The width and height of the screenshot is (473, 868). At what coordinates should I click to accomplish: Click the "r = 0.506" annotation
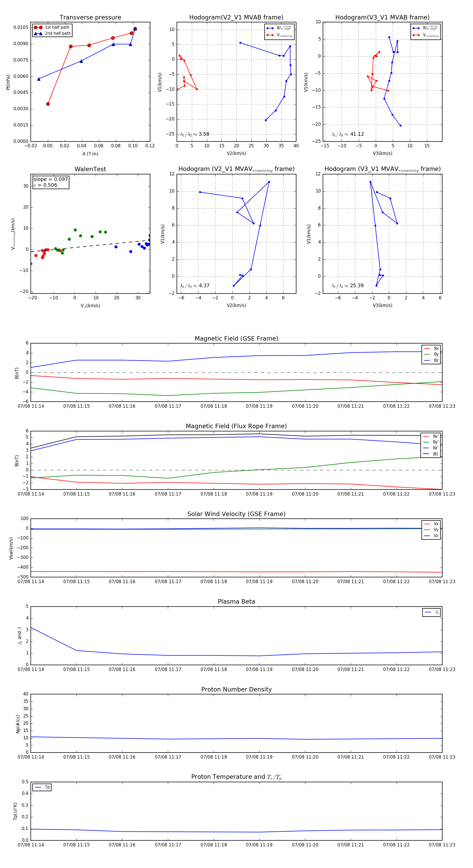point(45,185)
